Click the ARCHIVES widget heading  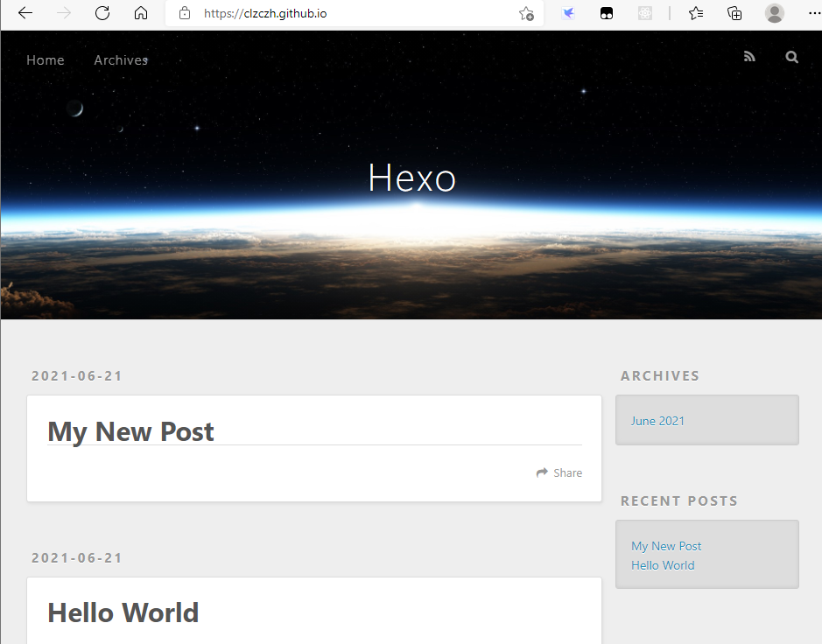[660, 375]
